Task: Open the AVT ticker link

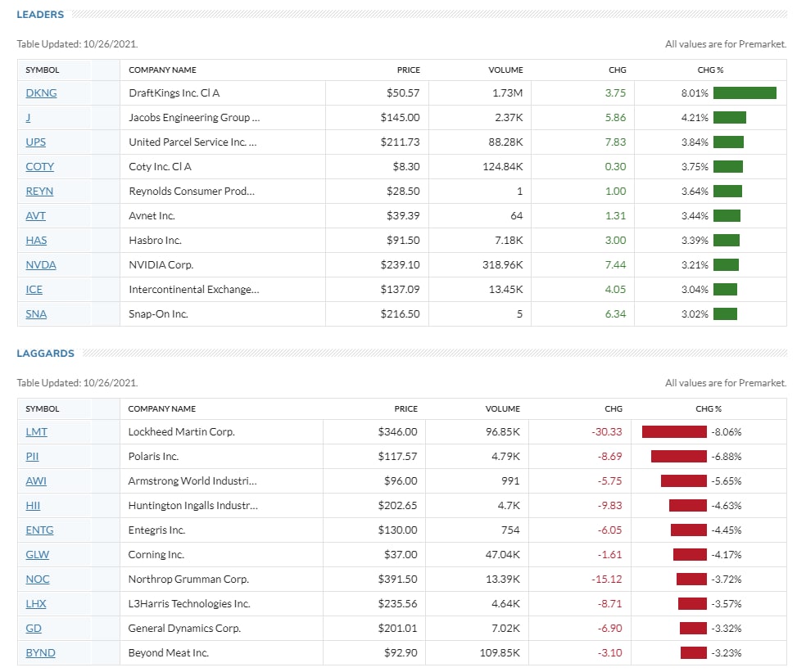Action: (35, 216)
